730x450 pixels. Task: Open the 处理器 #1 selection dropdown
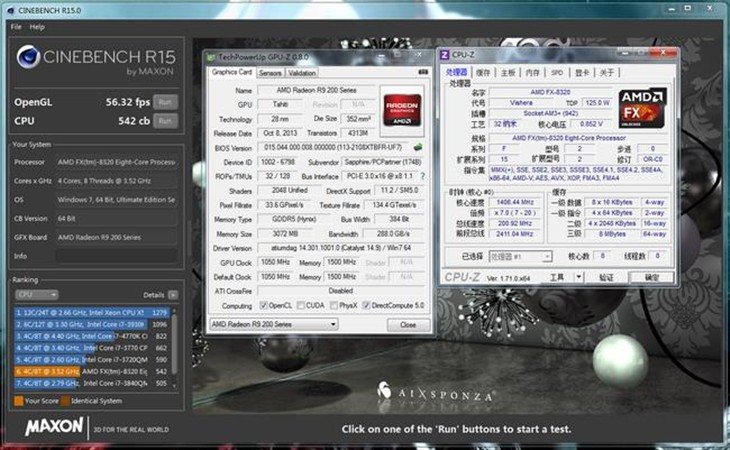click(x=520, y=256)
